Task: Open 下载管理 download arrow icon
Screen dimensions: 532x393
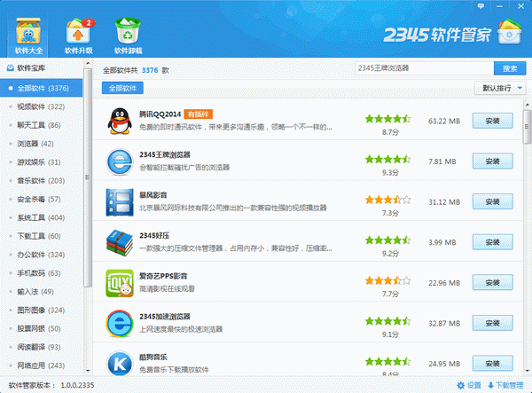Action: [x=490, y=385]
